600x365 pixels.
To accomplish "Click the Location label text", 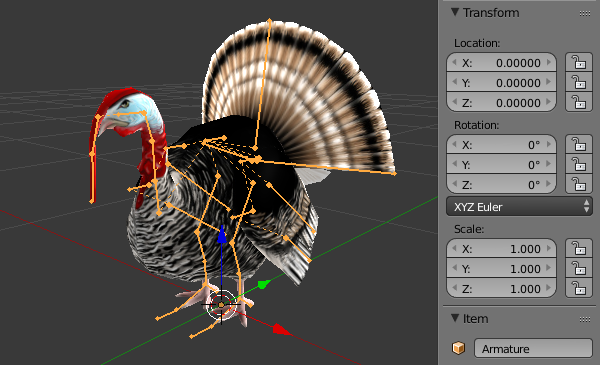I will click(477, 43).
